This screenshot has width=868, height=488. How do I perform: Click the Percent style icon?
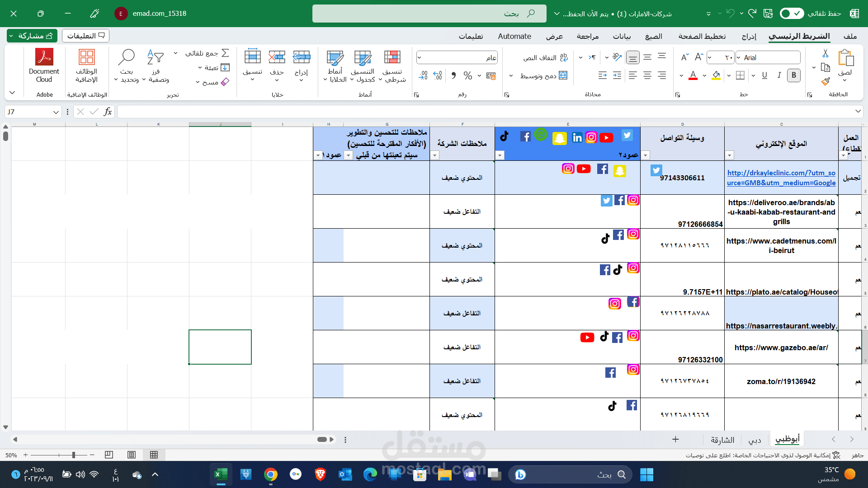pyautogui.click(x=467, y=75)
